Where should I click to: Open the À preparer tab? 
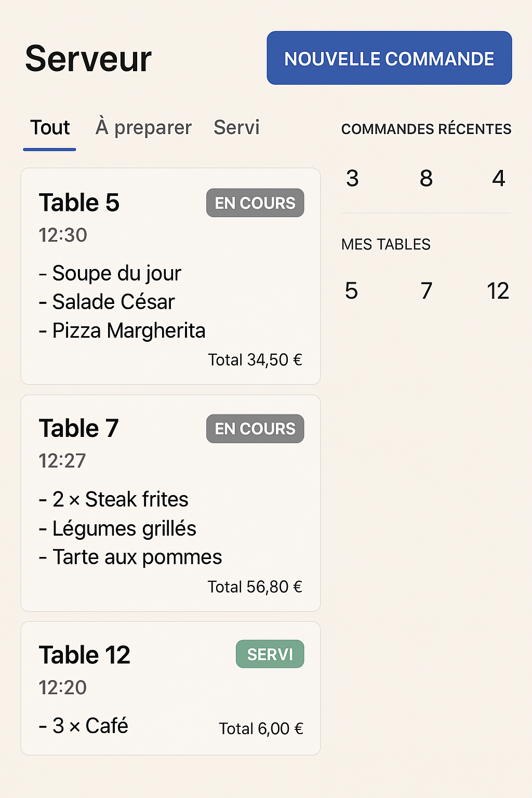point(143,128)
